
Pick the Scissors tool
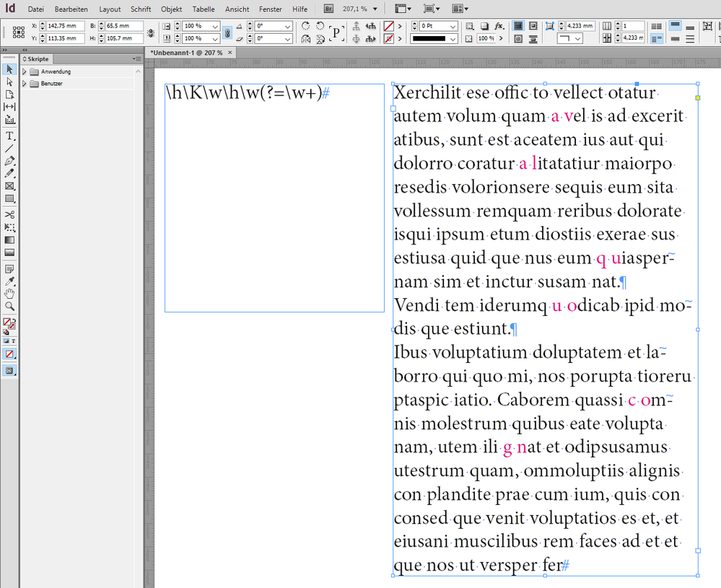(x=9, y=214)
